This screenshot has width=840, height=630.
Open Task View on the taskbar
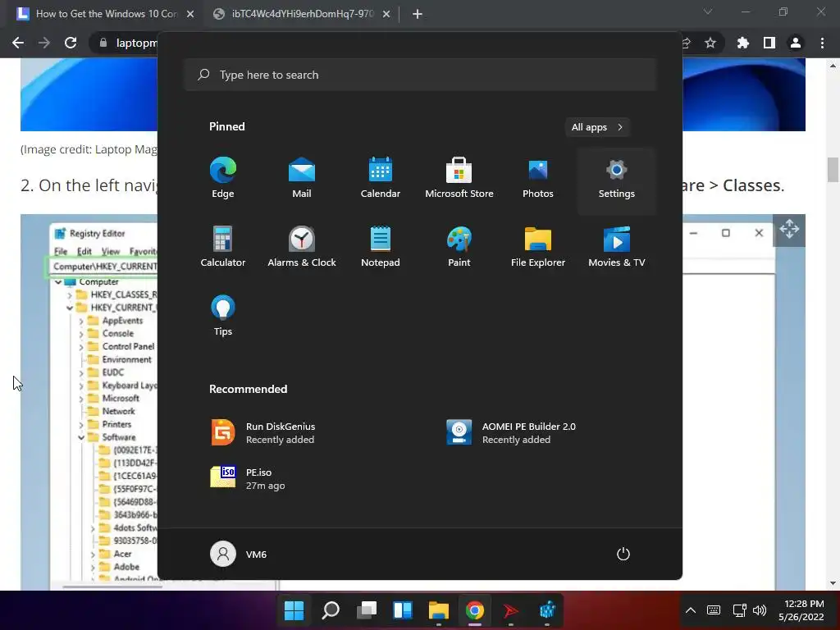367,610
